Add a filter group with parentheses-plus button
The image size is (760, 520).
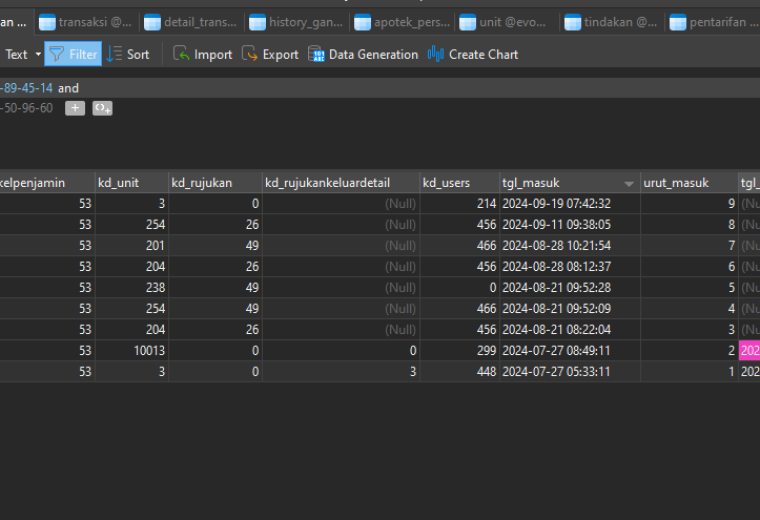(x=102, y=108)
